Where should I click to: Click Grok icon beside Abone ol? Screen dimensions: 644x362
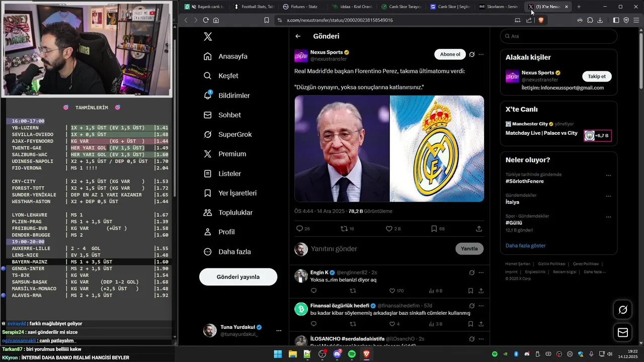click(x=472, y=54)
